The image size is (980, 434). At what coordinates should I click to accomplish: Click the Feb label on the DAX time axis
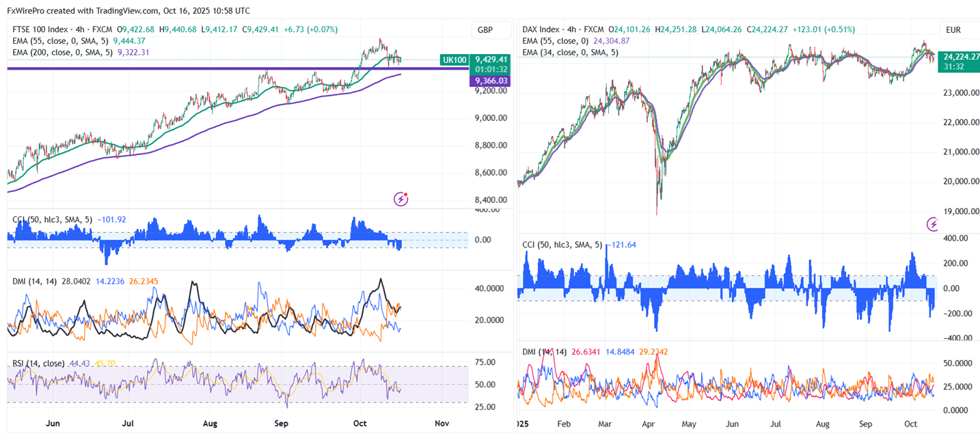pos(564,424)
